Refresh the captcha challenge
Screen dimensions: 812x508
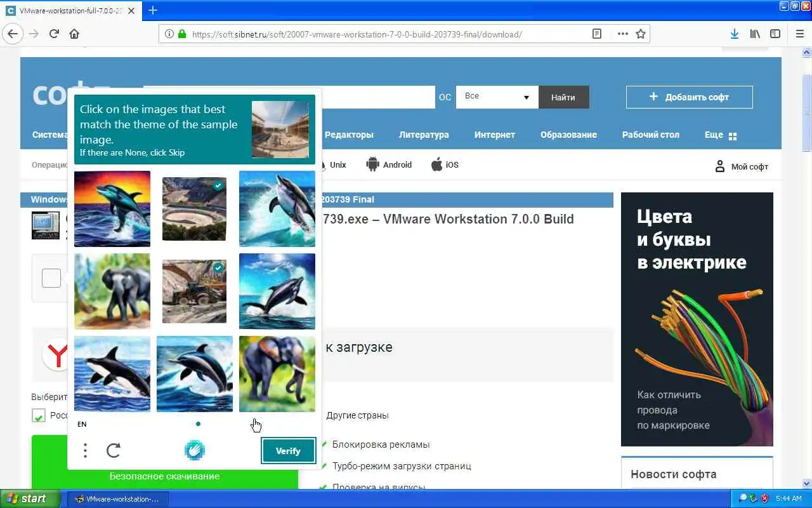[x=114, y=451]
